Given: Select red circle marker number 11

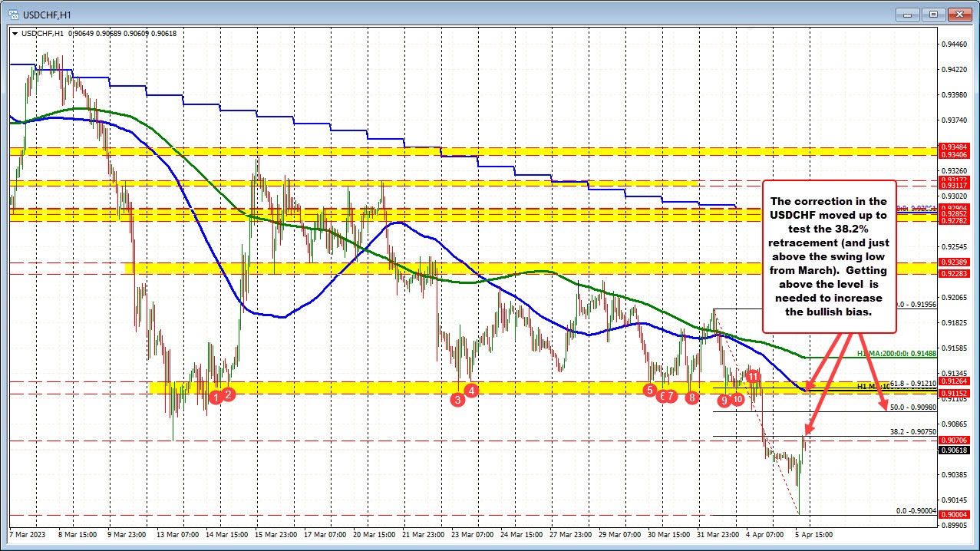Looking at the screenshot, I should point(754,376).
